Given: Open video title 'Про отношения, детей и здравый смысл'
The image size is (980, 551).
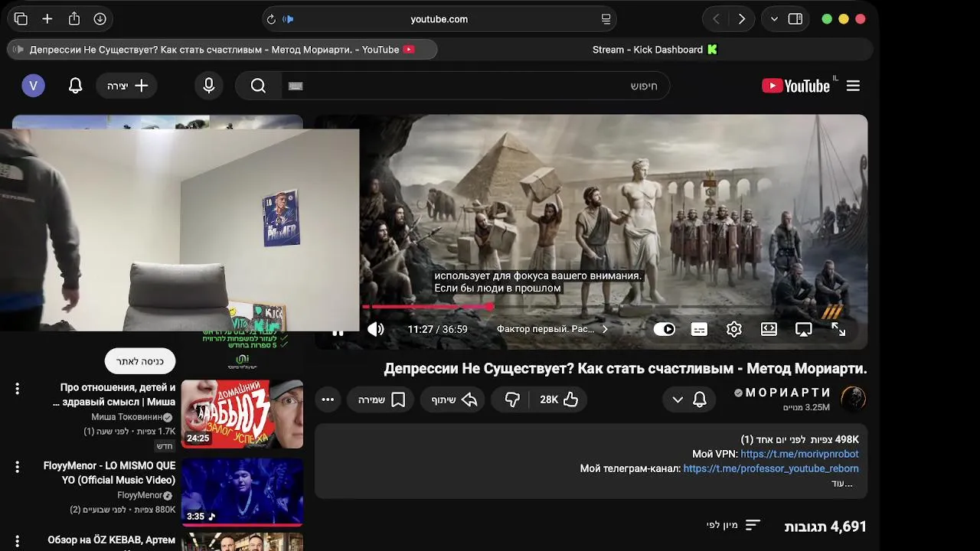Looking at the screenshot, I should (114, 395).
